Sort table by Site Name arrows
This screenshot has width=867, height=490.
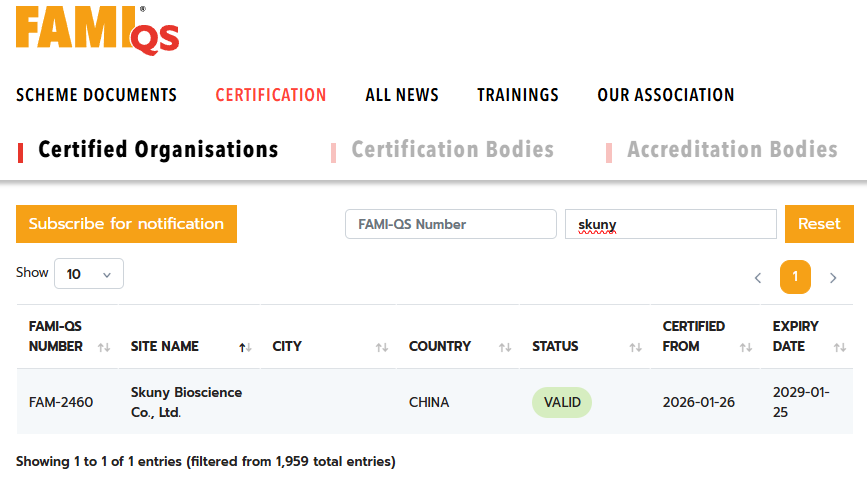[x=243, y=347]
